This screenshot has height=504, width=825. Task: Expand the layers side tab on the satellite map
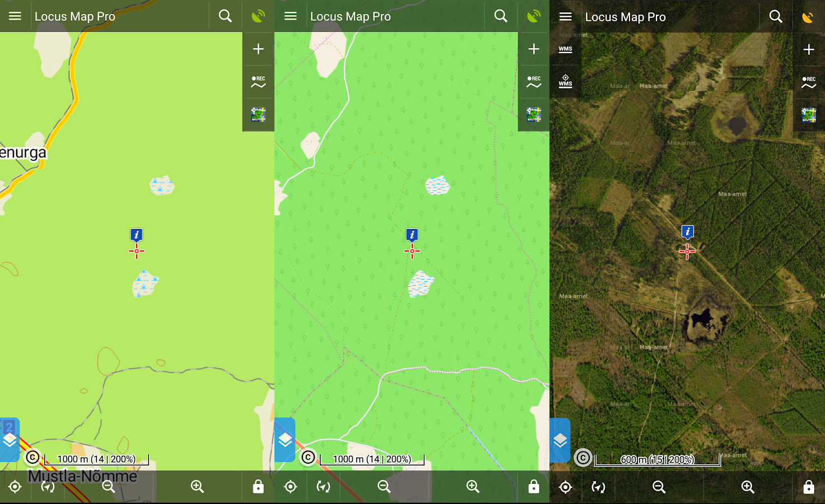point(560,440)
